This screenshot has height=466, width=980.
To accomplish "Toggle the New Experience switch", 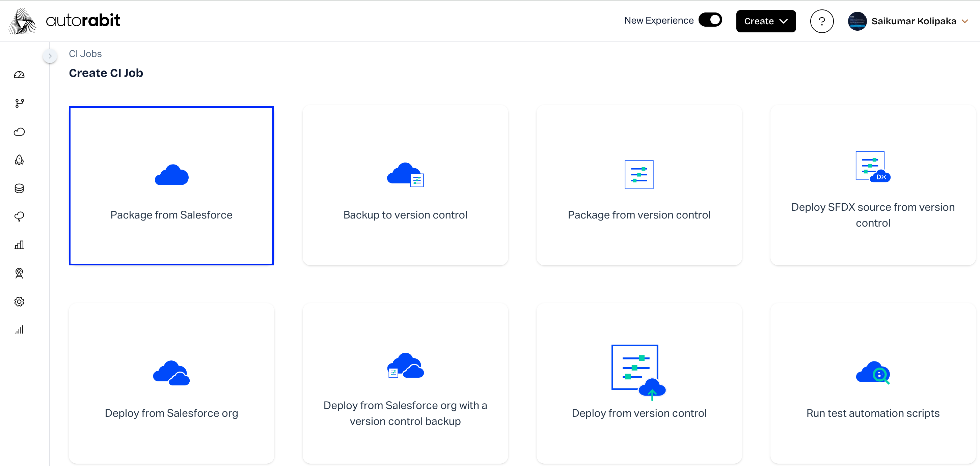I will point(710,20).
